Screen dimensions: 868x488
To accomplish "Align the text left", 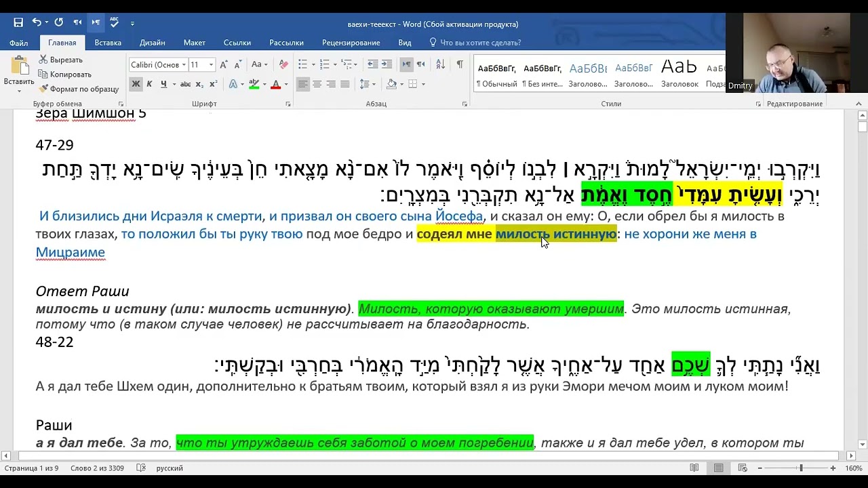I will [302, 84].
